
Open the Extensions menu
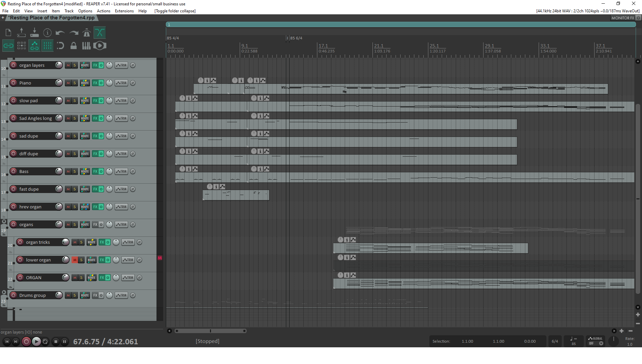pyautogui.click(x=124, y=11)
